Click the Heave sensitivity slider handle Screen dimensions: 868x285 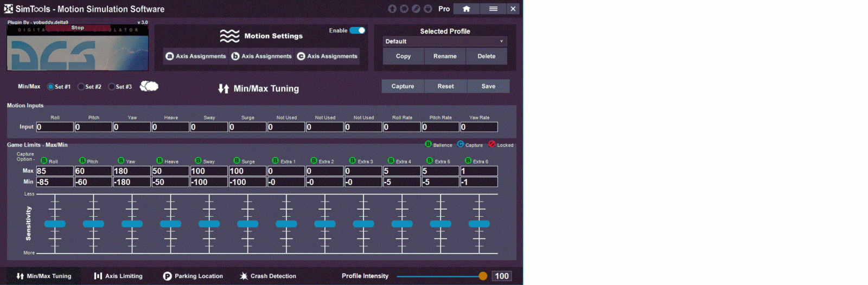[170, 224]
